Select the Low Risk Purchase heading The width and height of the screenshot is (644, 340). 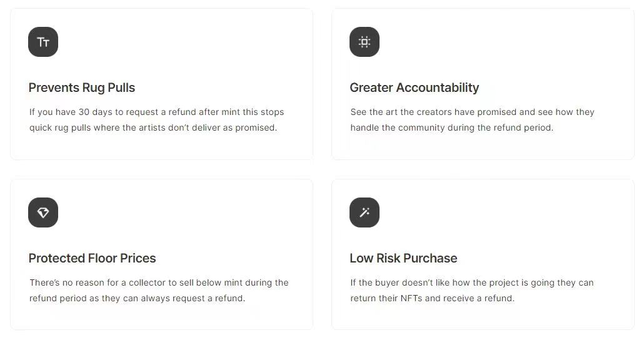click(x=403, y=258)
